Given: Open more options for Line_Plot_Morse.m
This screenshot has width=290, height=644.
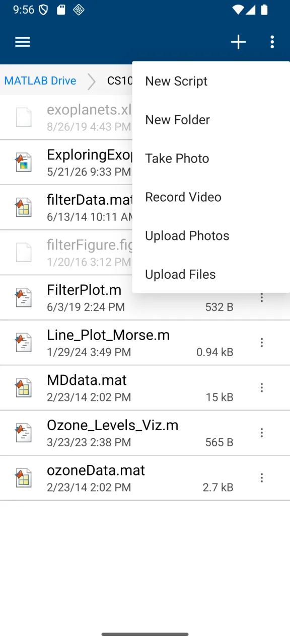Looking at the screenshot, I should [262, 343].
